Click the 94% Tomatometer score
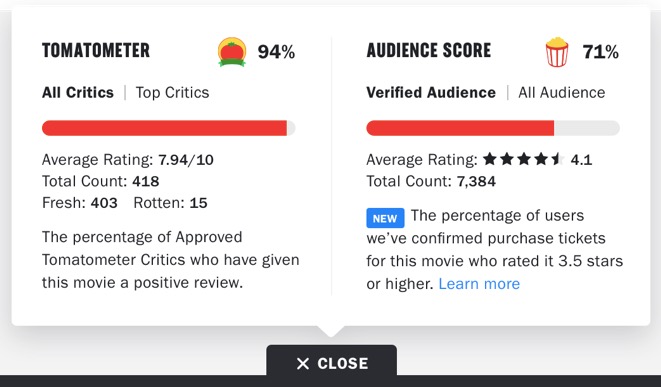The width and height of the screenshot is (661, 387). [x=276, y=52]
